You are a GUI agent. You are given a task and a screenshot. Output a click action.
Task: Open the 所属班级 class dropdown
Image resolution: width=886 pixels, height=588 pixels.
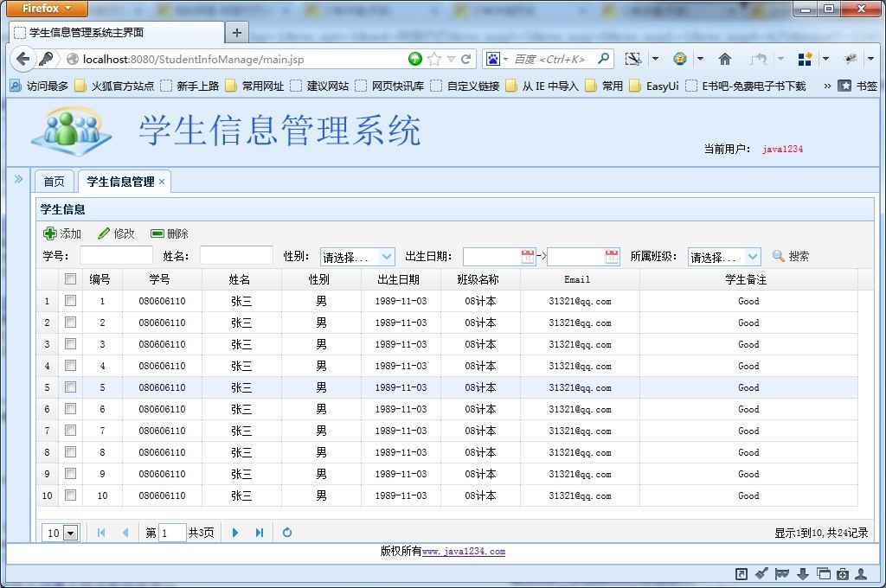point(754,257)
